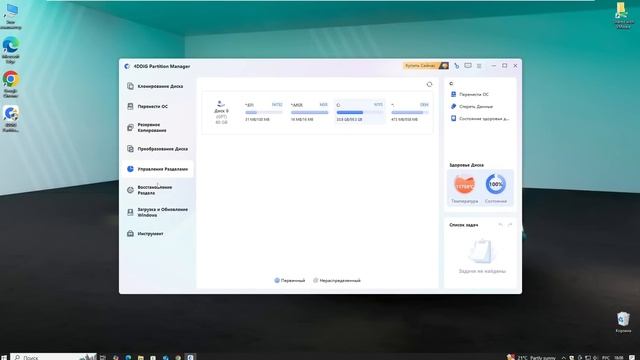640x360 pixels.
Task: Select Диск 0 disk entry
Action: click(x=221, y=112)
